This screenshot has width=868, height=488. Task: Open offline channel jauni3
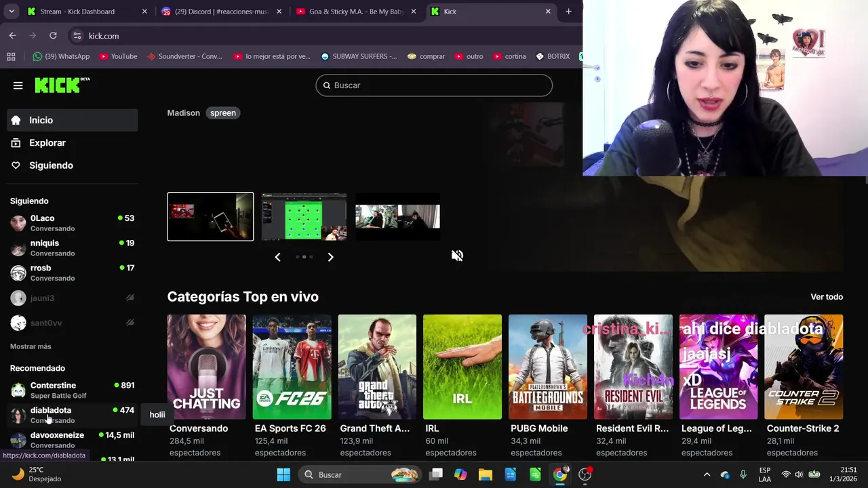point(73,298)
